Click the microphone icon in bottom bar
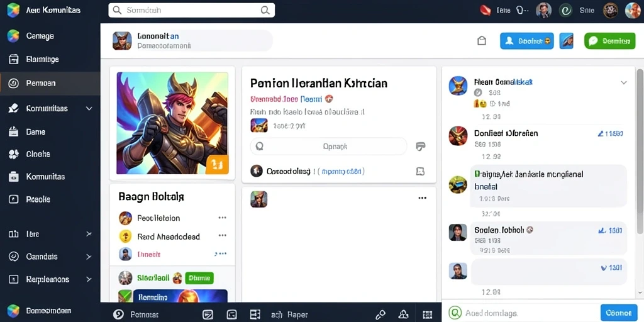 coord(380,314)
